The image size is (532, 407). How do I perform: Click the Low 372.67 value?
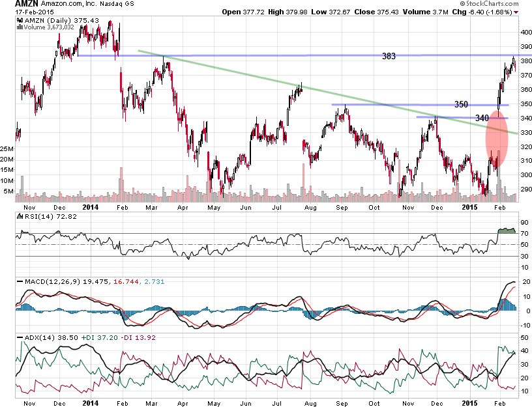pyautogui.click(x=331, y=12)
